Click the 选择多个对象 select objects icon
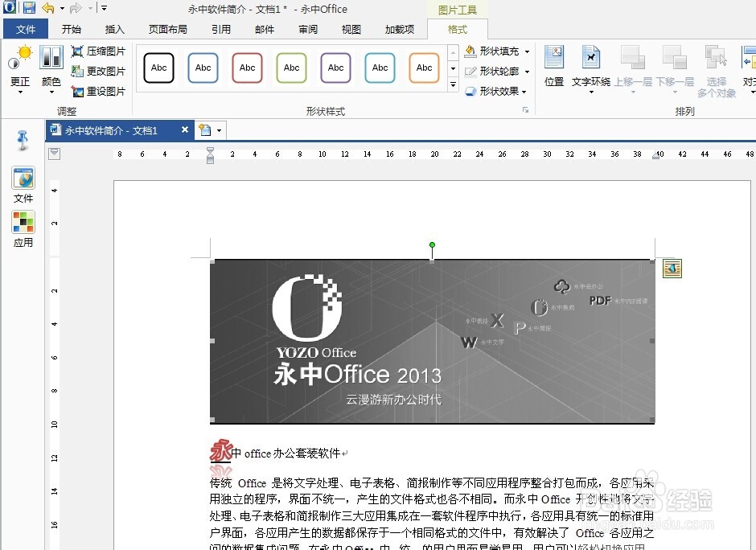 tap(716, 57)
